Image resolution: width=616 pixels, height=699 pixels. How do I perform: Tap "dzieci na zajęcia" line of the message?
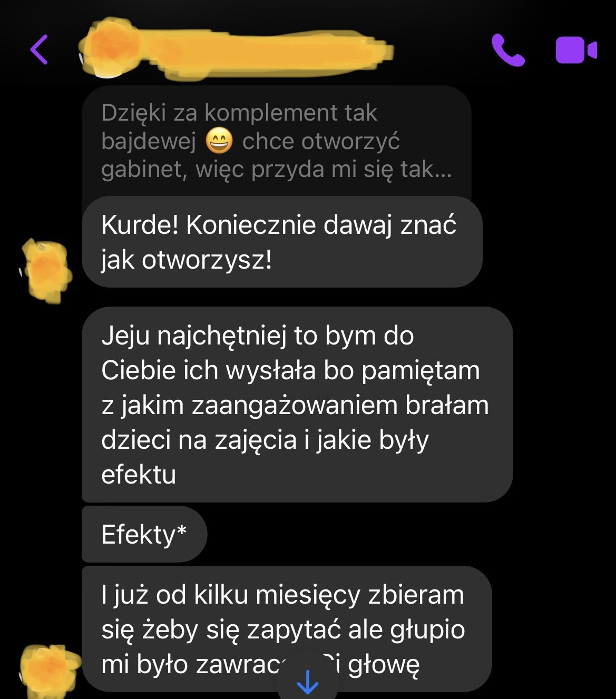click(x=199, y=440)
